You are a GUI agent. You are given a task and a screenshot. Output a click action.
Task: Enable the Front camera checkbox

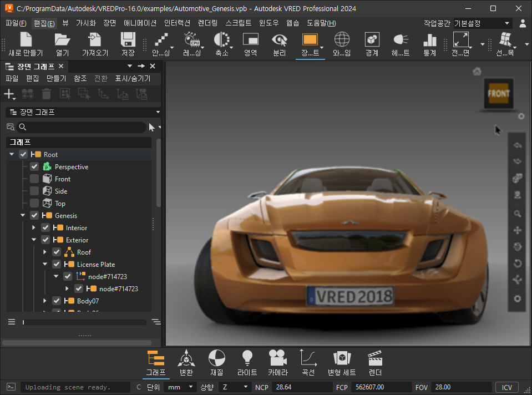pos(34,179)
